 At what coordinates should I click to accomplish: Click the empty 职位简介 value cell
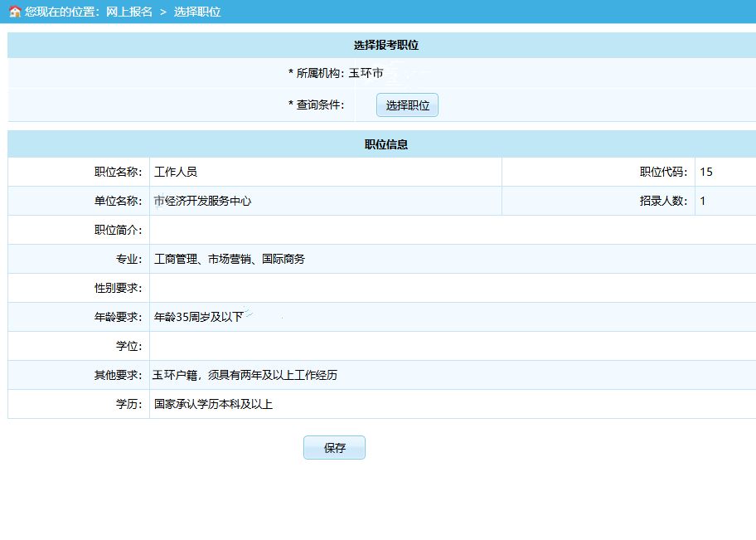pos(452,231)
